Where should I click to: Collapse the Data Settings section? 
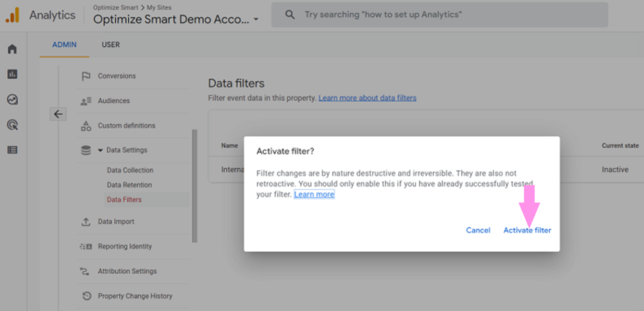tap(100, 151)
